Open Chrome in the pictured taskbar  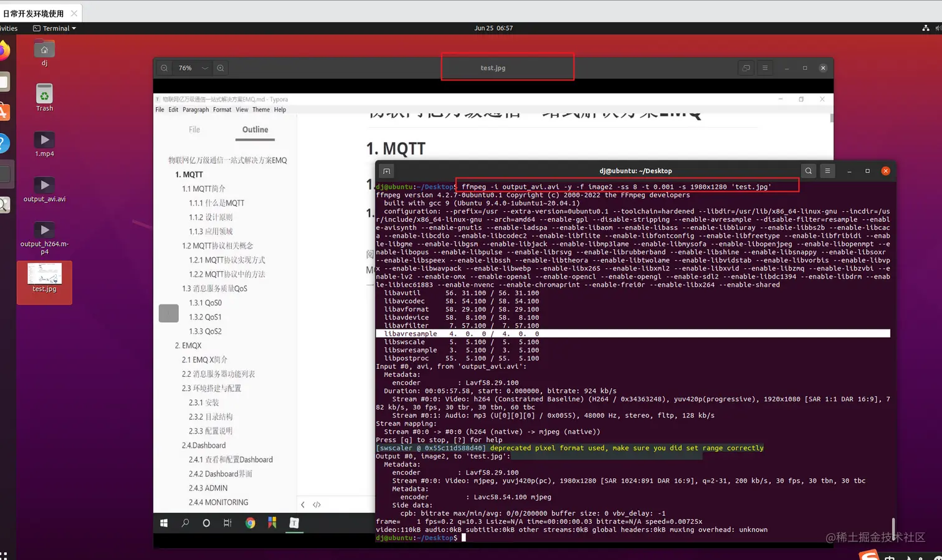pos(250,523)
